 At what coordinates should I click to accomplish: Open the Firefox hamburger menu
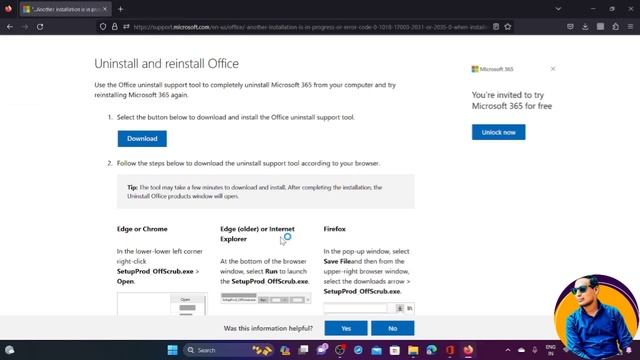630,27
